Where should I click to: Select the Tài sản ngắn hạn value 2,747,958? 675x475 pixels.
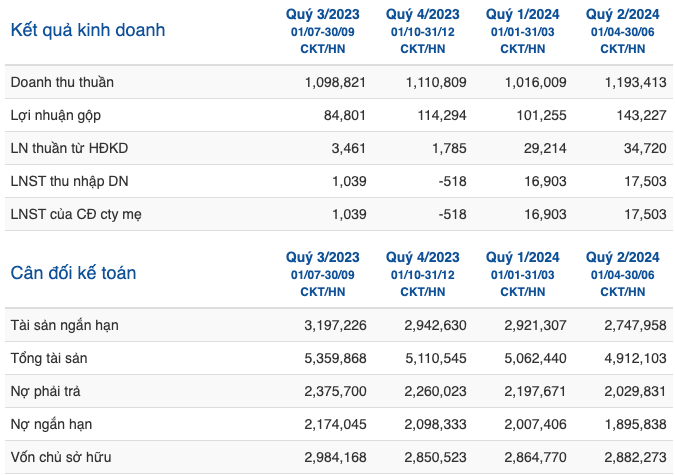[x=635, y=325]
